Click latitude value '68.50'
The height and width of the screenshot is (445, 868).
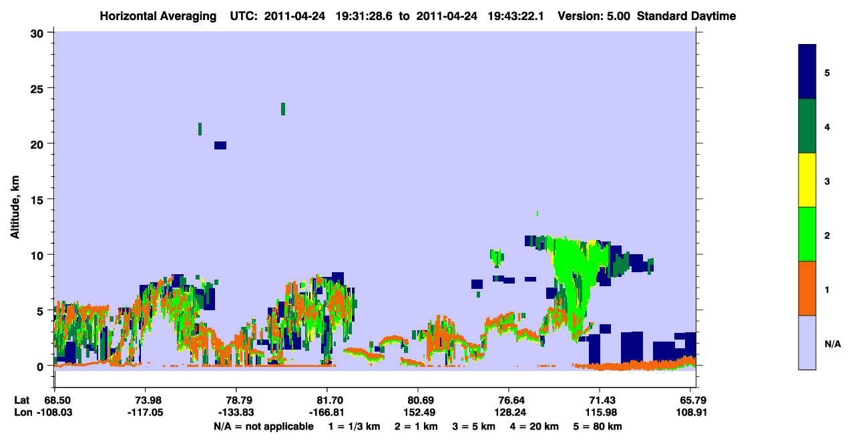(x=58, y=400)
